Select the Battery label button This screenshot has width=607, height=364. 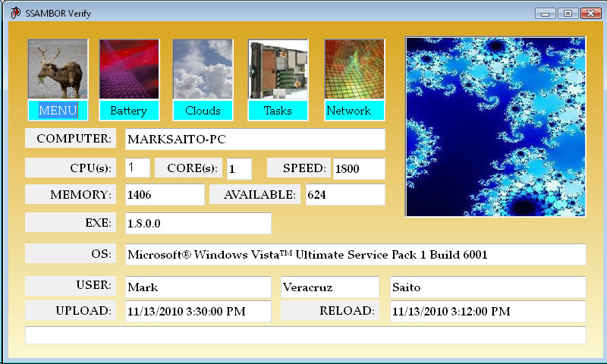click(x=129, y=111)
